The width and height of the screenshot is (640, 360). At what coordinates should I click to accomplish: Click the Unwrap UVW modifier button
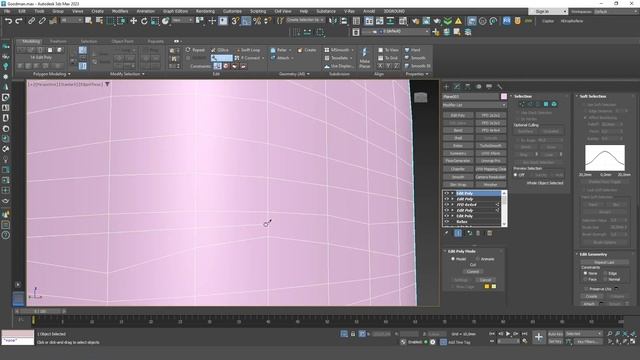491,161
